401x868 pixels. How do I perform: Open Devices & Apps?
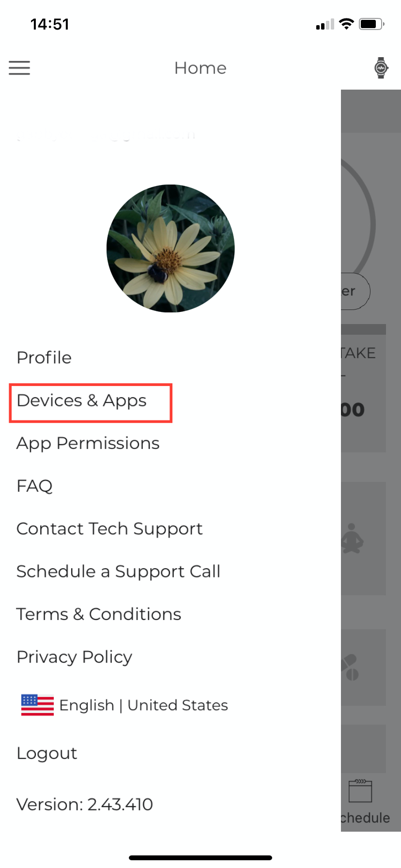pos(81,401)
